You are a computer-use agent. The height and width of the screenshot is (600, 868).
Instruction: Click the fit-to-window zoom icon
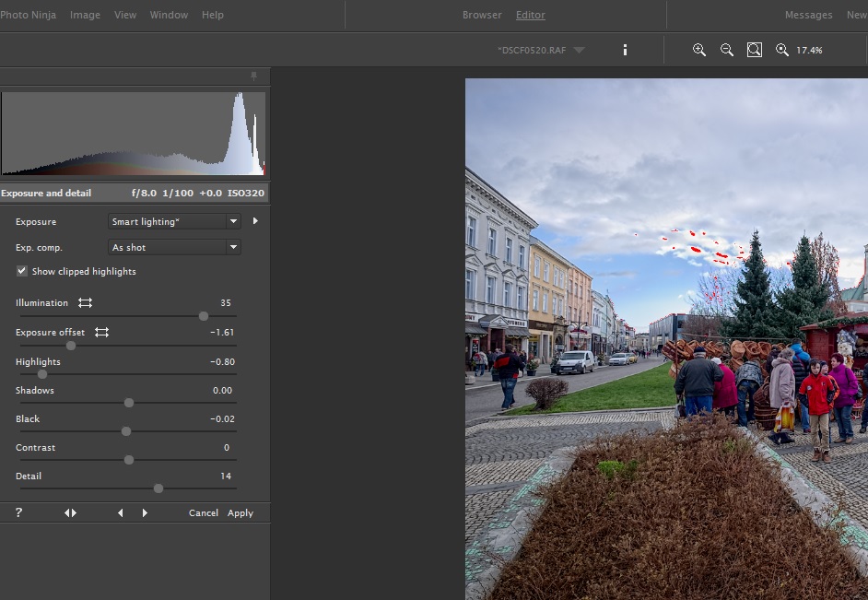point(754,50)
